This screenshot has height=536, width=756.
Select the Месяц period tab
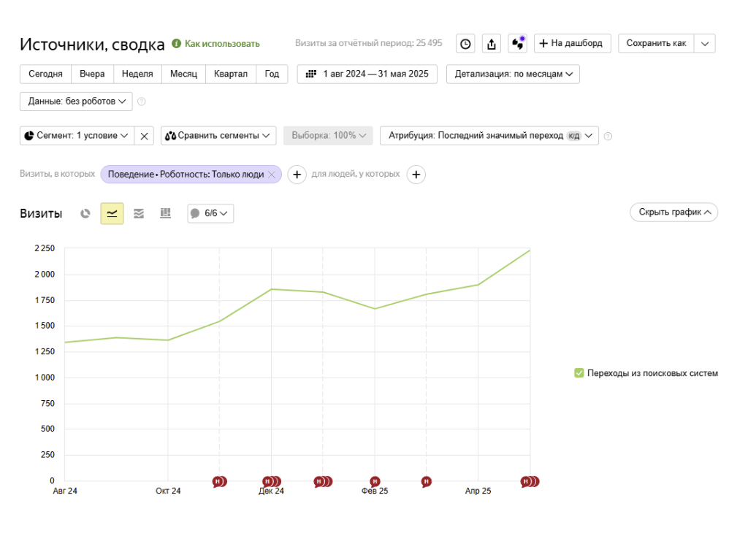tap(183, 74)
